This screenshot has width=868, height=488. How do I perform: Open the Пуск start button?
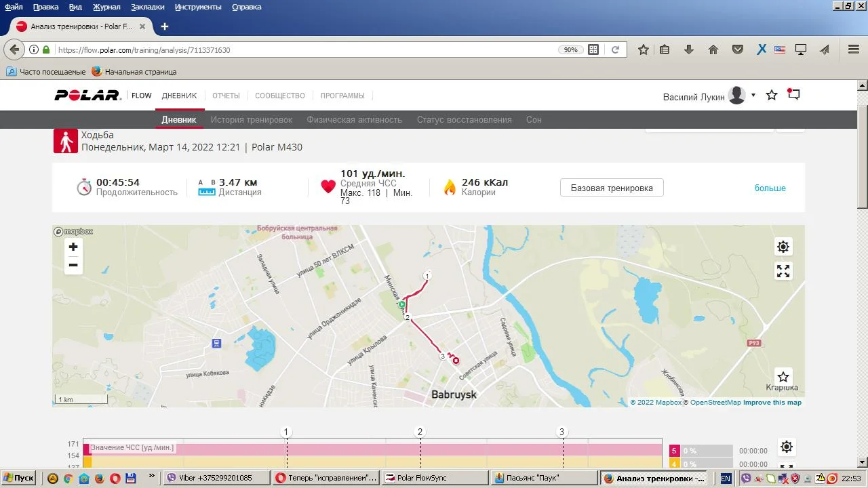[x=19, y=478]
